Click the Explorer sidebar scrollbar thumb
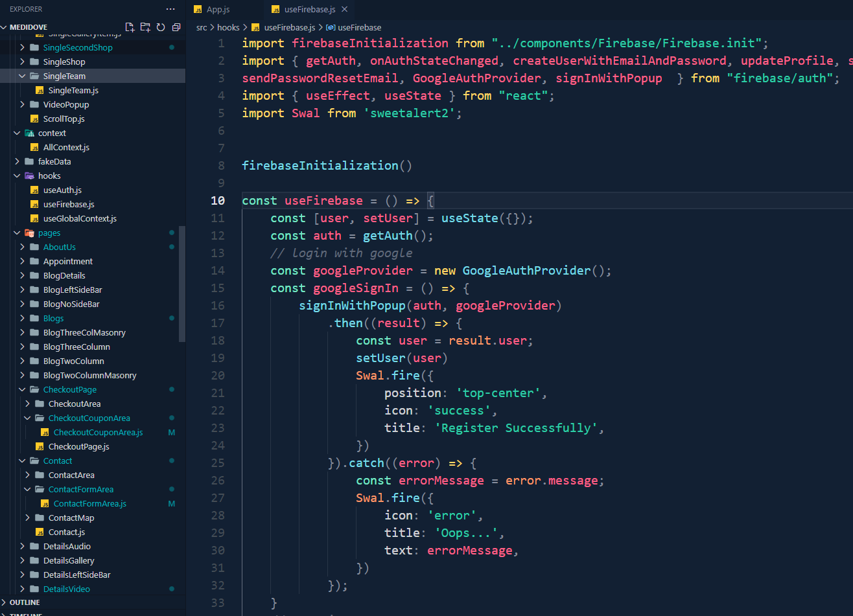853x616 pixels. point(182,284)
